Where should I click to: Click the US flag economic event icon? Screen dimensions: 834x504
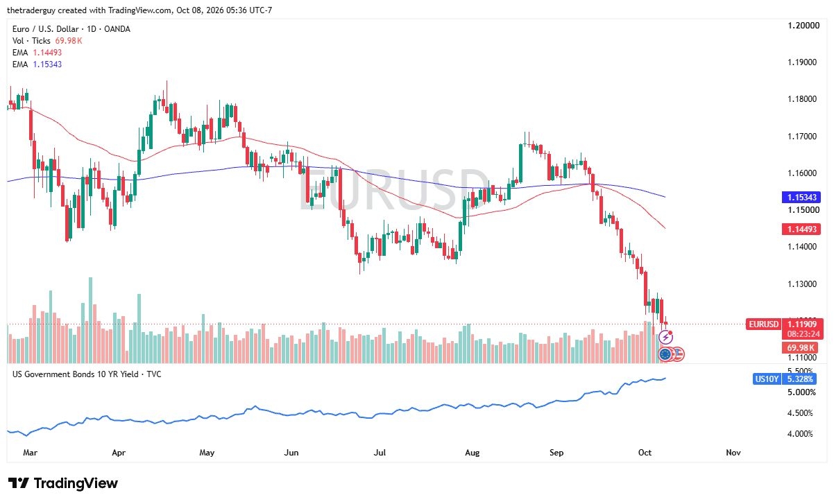point(678,354)
